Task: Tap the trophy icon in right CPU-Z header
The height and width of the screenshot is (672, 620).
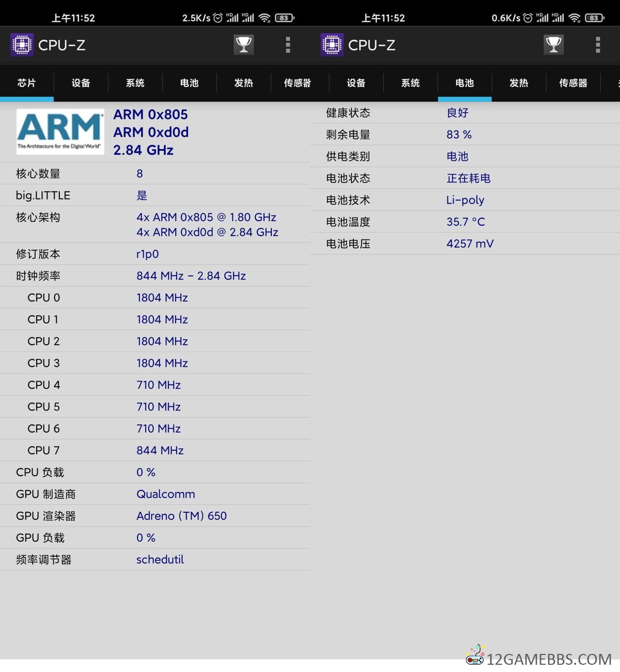Action: (553, 45)
